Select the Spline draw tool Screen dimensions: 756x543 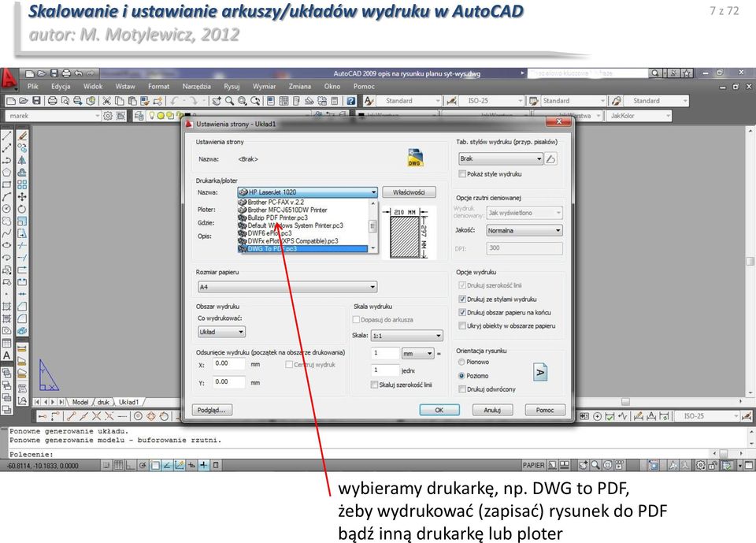tap(7, 233)
